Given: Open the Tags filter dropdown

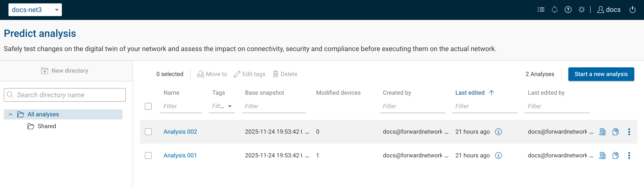Looking at the screenshot, I should coord(222,106).
